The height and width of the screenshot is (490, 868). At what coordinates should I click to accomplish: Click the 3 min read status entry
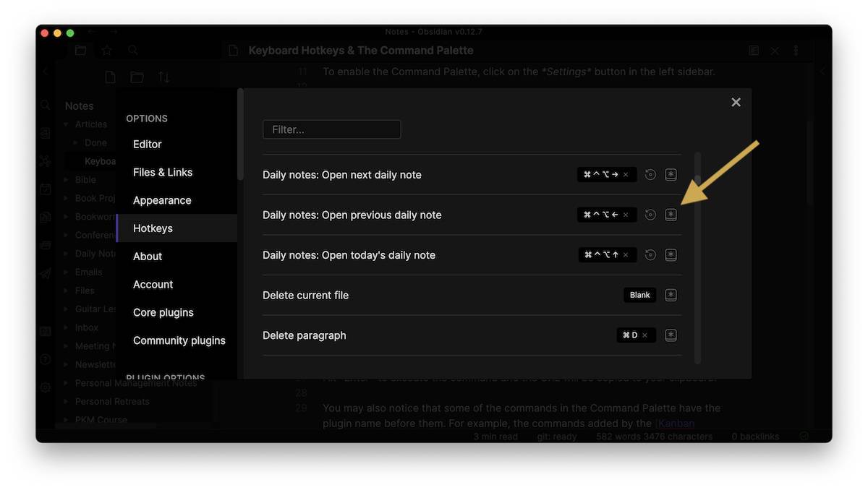496,437
